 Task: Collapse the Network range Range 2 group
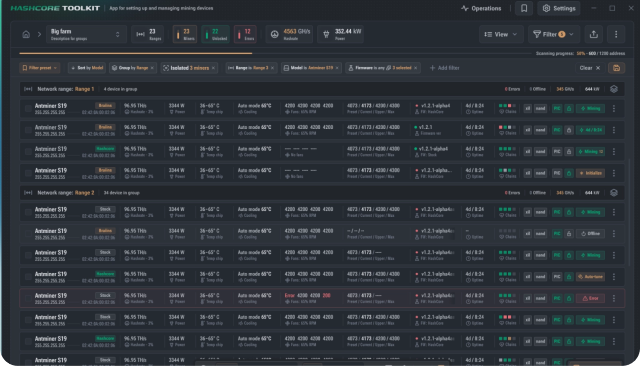tap(322, 193)
